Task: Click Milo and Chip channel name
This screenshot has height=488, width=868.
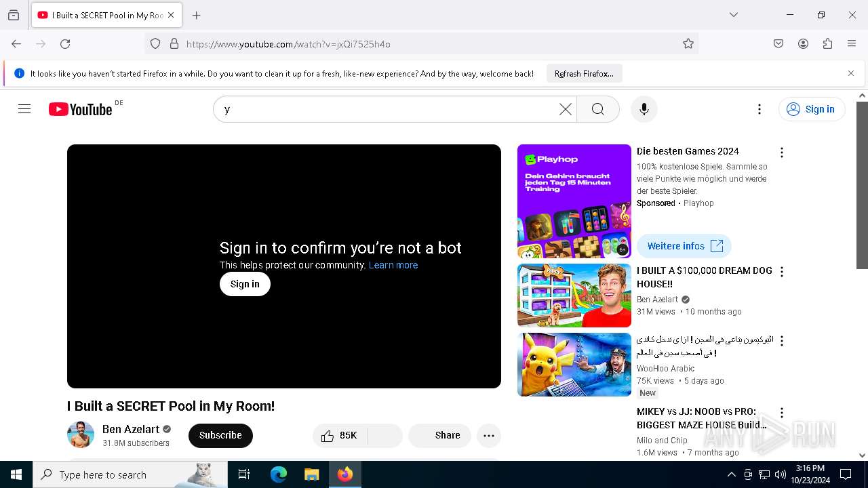Action: [x=662, y=441]
